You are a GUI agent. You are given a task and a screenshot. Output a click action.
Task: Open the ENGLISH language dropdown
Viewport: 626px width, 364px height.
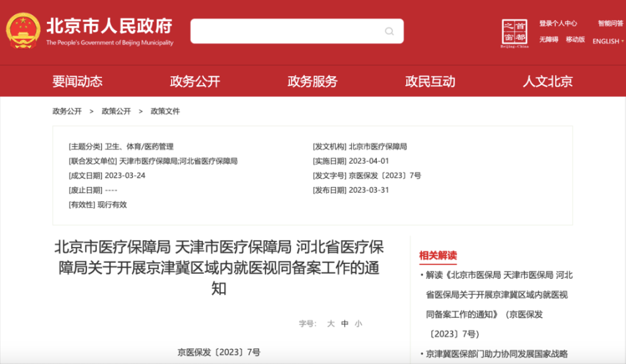pos(605,41)
